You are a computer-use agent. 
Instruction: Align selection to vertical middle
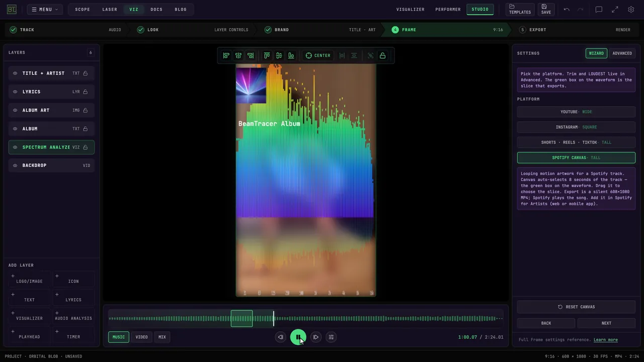279,55
